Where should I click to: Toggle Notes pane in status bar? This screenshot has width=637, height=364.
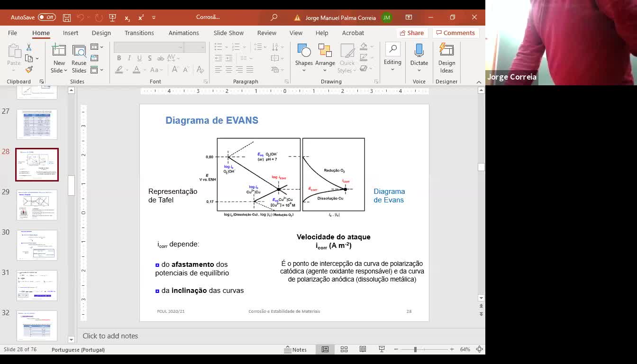295,349
